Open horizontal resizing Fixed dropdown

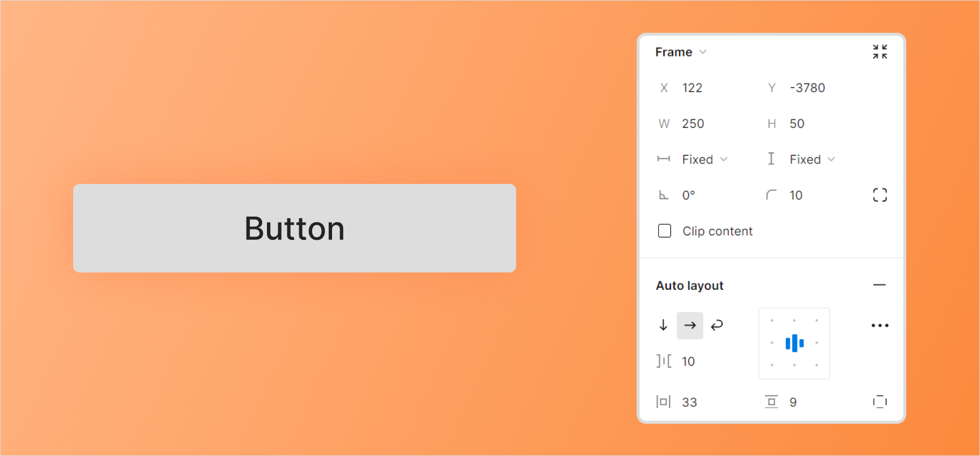[x=704, y=159]
